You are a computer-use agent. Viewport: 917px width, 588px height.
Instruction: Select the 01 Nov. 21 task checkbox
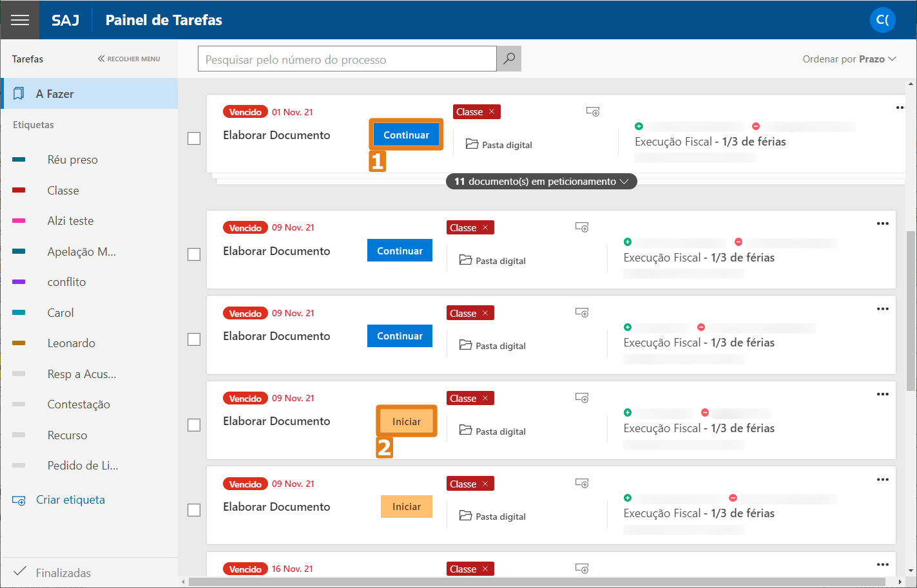tap(194, 138)
